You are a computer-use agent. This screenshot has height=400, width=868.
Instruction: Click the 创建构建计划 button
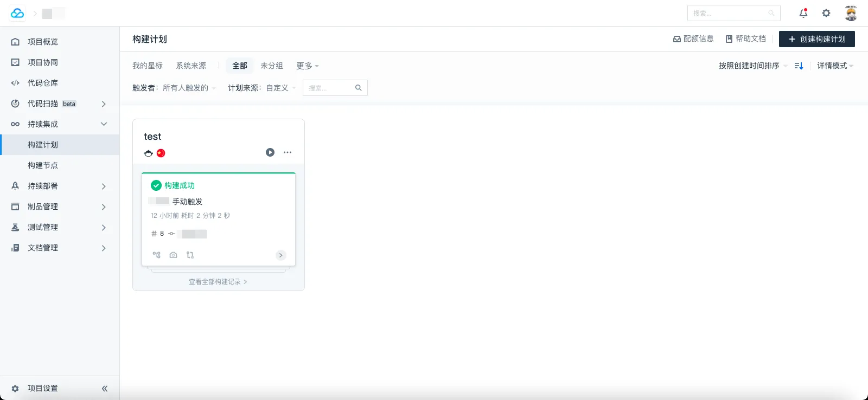pyautogui.click(x=817, y=39)
